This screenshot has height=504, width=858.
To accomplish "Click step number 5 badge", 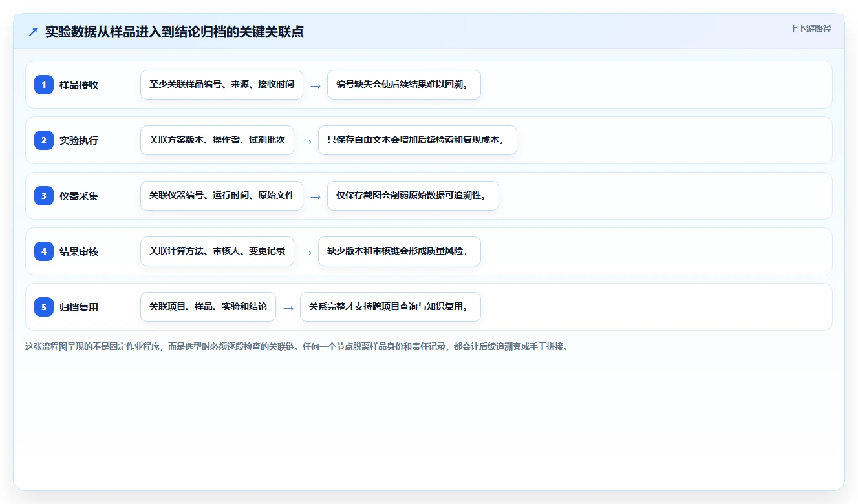I will (x=44, y=307).
